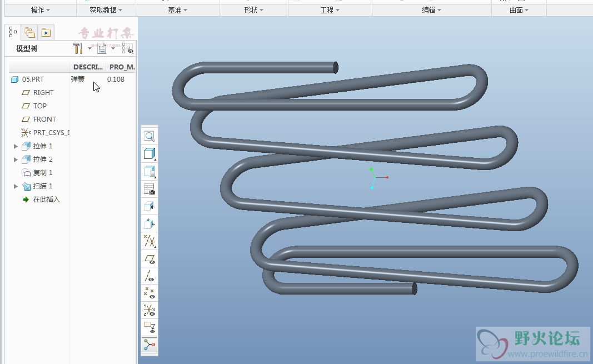
Task: Open the view manager camera-table icon
Action: click(x=150, y=189)
